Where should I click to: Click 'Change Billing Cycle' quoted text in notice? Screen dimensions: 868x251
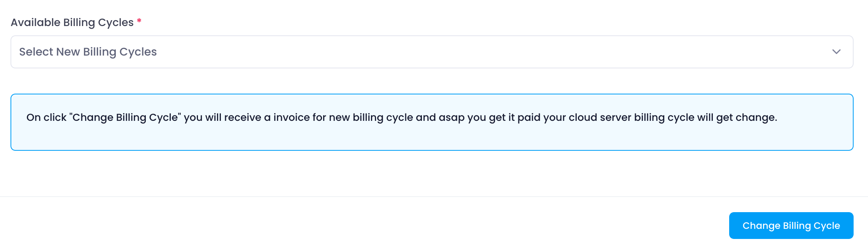[x=125, y=117]
